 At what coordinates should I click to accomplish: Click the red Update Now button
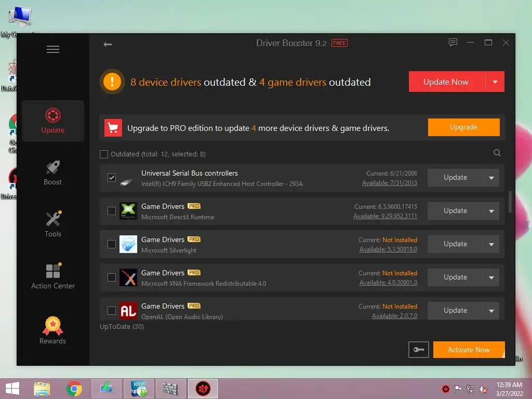pyautogui.click(x=447, y=82)
